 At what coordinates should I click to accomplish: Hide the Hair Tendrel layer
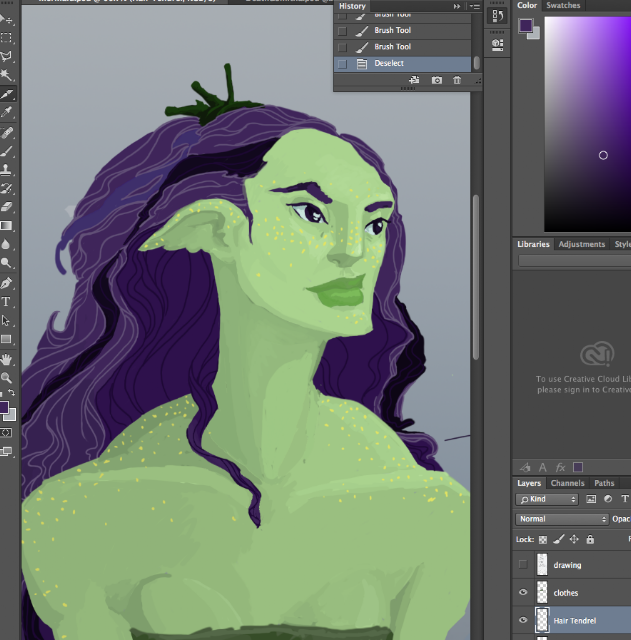523,620
